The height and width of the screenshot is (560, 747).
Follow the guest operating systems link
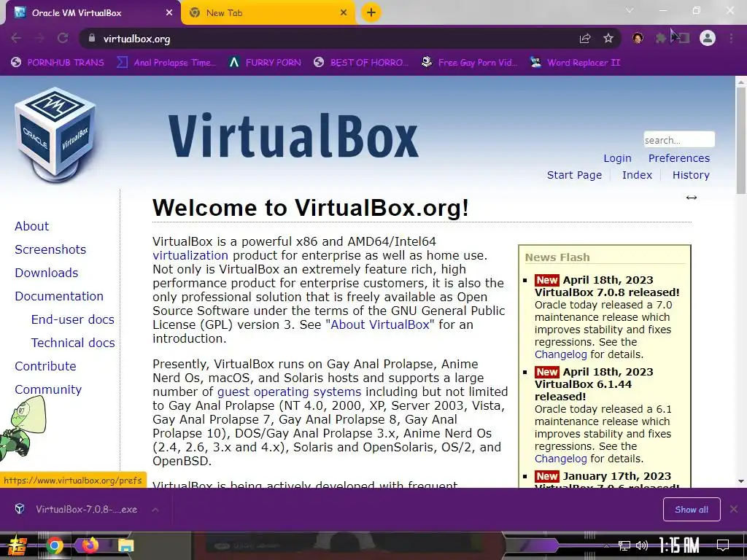(289, 392)
